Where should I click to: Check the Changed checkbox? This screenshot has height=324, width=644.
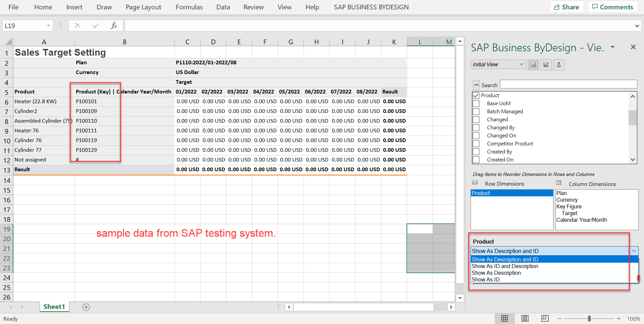pos(476,120)
